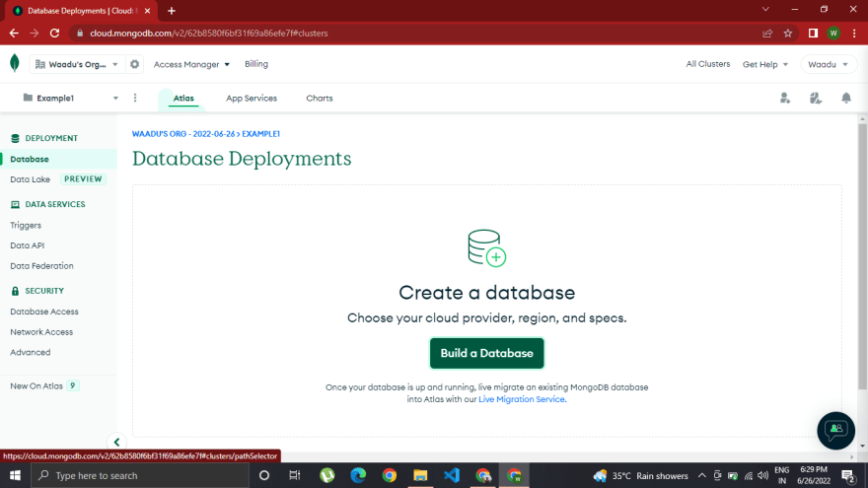Click EXAMPLE1 breadcrumb link
The width and height of the screenshot is (868, 488).
click(260, 134)
